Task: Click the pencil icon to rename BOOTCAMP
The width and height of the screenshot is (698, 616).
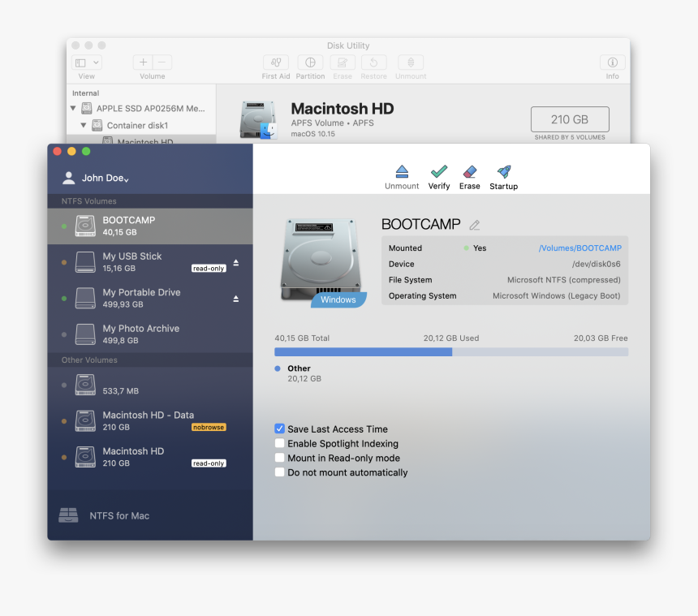Action: click(475, 225)
